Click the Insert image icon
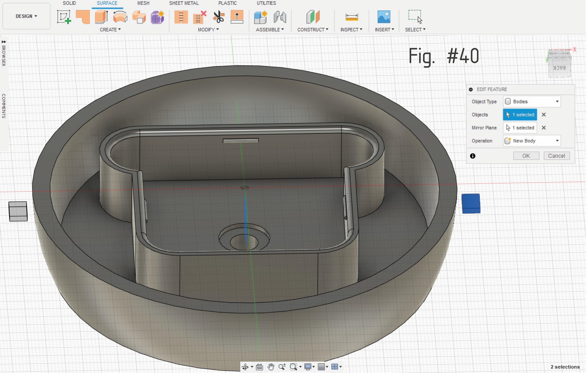This screenshot has width=588, height=373. coord(384,17)
